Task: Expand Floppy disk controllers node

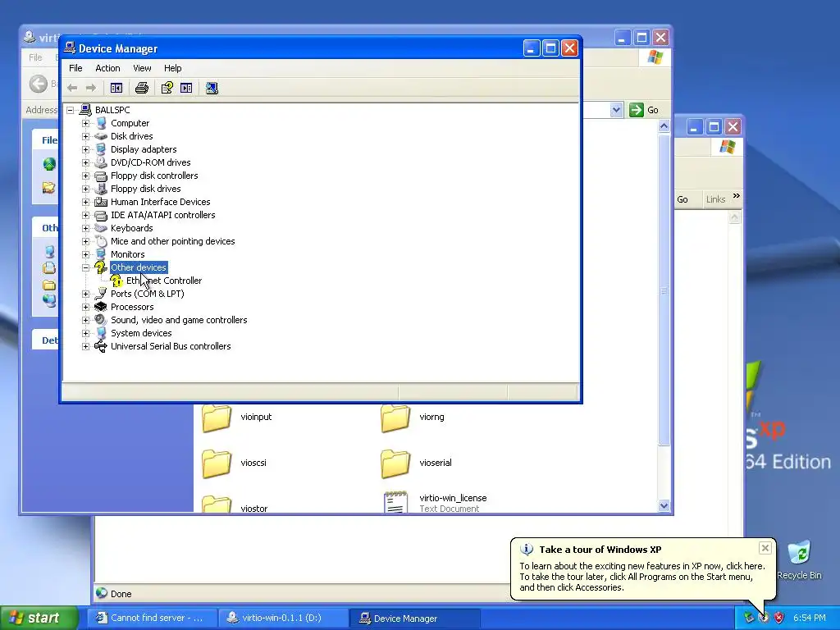Action: [85, 176]
